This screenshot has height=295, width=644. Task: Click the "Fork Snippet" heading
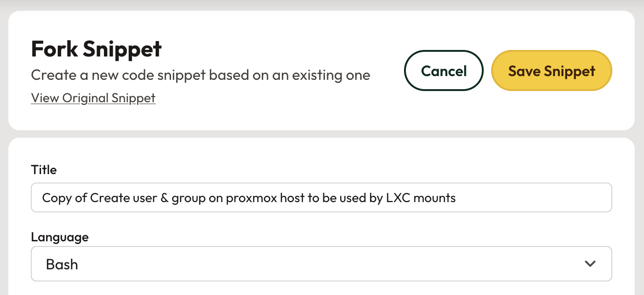(x=96, y=49)
